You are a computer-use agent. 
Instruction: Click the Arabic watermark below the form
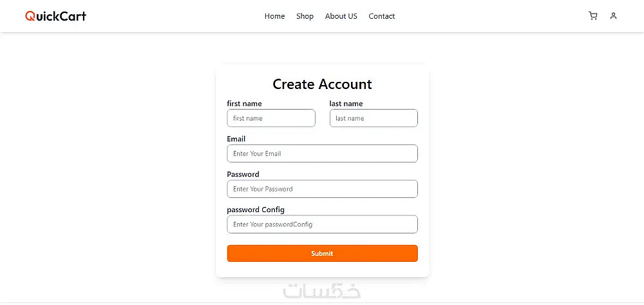322,291
